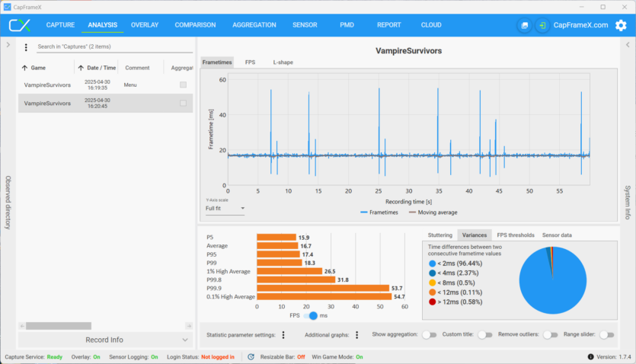The image size is (636, 364).
Task: Select VampireSurvivors capture with Menu comment
Action: [105, 85]
